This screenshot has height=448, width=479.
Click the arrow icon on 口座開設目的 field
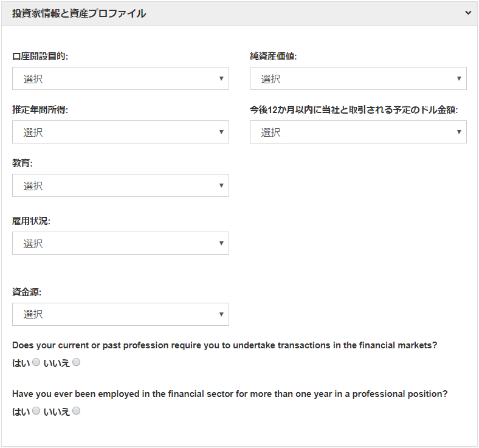[222, 78]
